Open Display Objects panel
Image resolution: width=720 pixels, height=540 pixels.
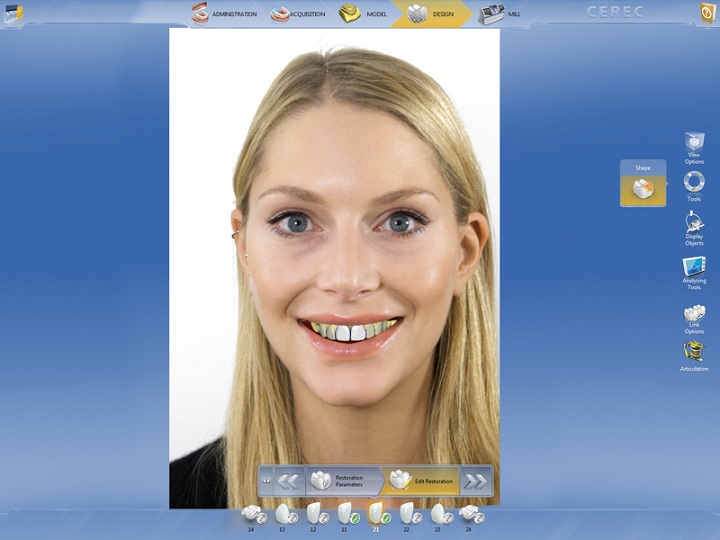(x=694, y=227)
